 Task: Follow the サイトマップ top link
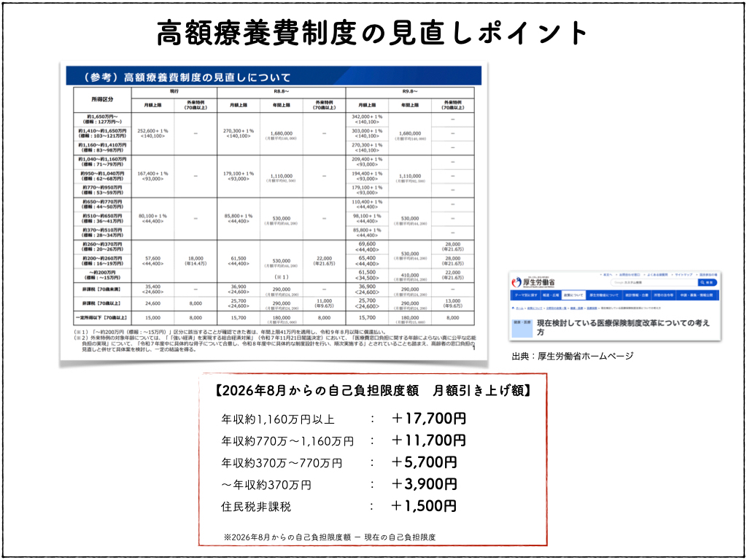pos(684,275)
